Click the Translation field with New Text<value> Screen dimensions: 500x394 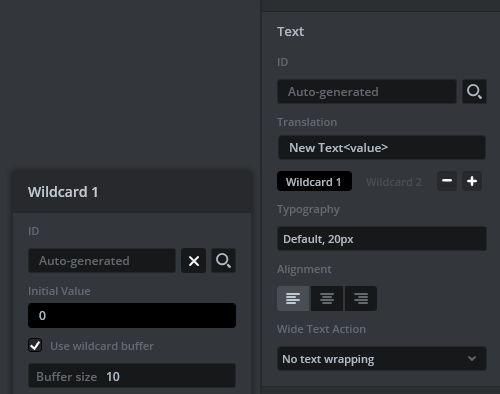[382, 148]
